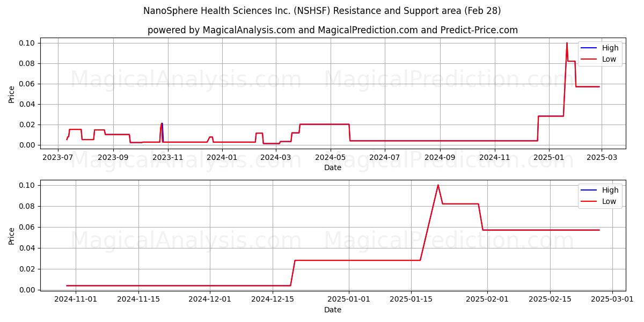
Task: Click the 0.10 price peak in lower chart
Action: (438, 186)
